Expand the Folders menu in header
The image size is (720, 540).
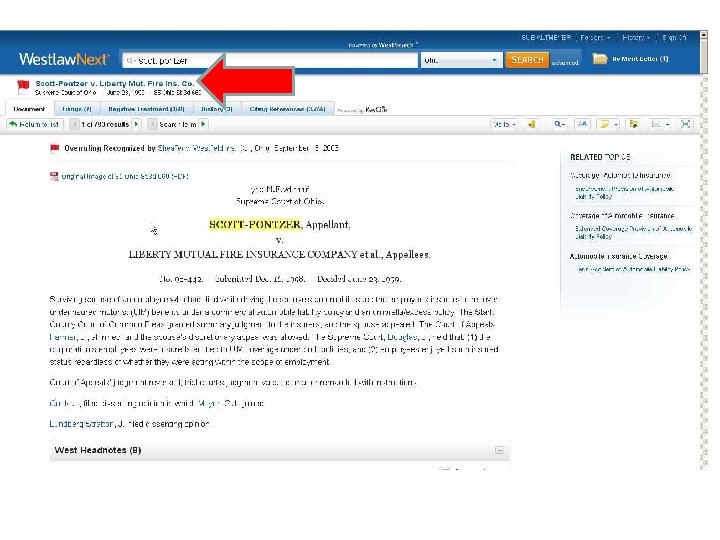[595, 38]
